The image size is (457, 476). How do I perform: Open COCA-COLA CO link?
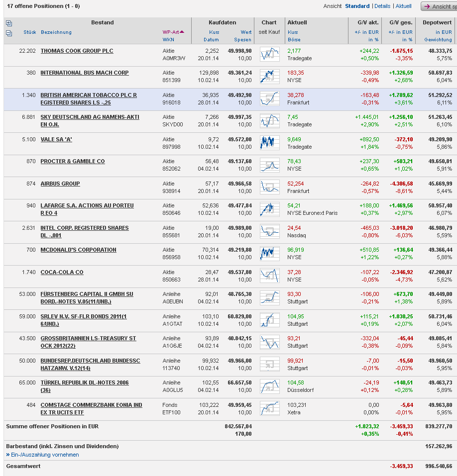click(62, 272)
